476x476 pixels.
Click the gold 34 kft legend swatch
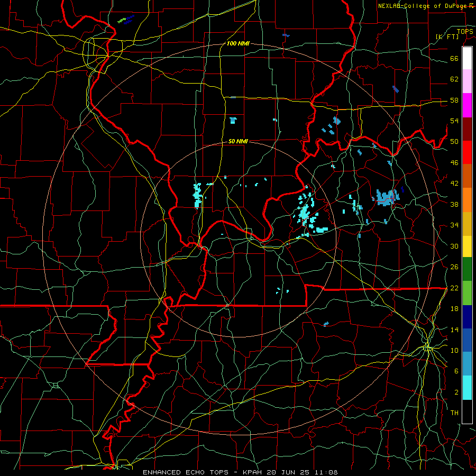(467, 224)
